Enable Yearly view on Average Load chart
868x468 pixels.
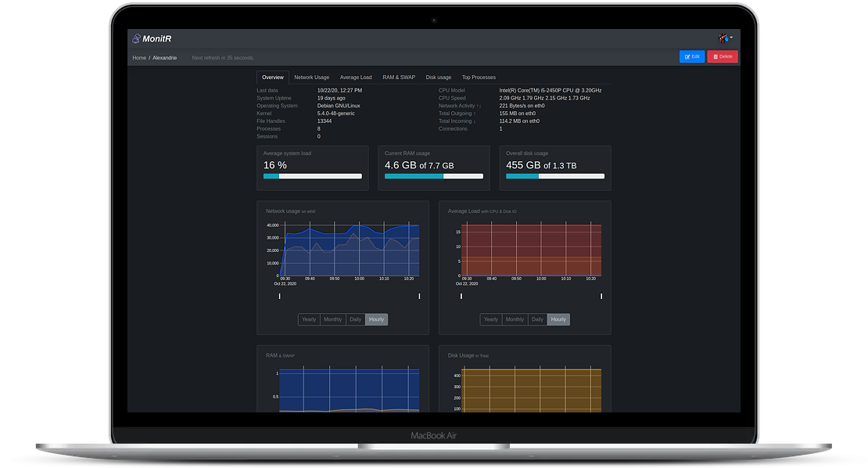(490, 319)
